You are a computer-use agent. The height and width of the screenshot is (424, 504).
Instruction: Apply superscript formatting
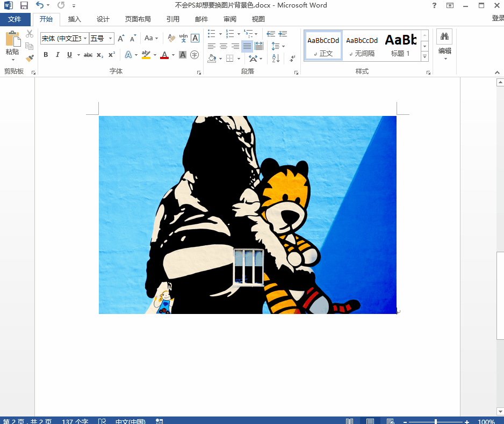pyautogui.click(x=112, y=55)
